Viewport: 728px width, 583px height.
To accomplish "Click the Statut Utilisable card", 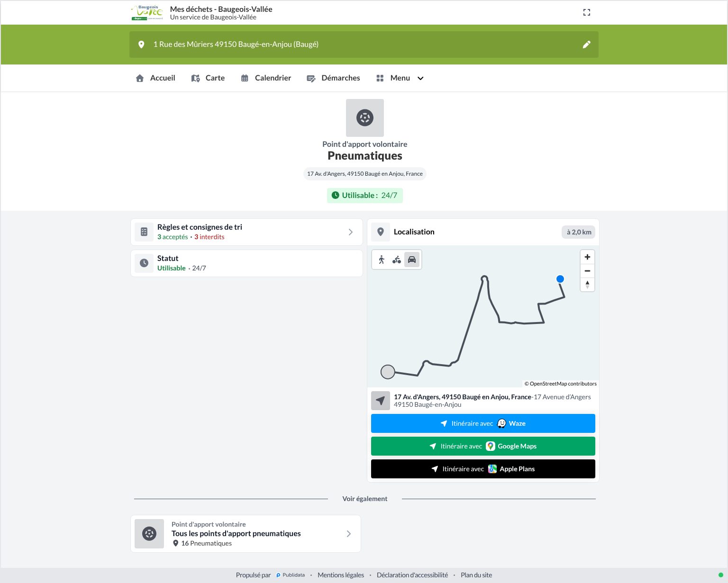I will pos(246,263).
